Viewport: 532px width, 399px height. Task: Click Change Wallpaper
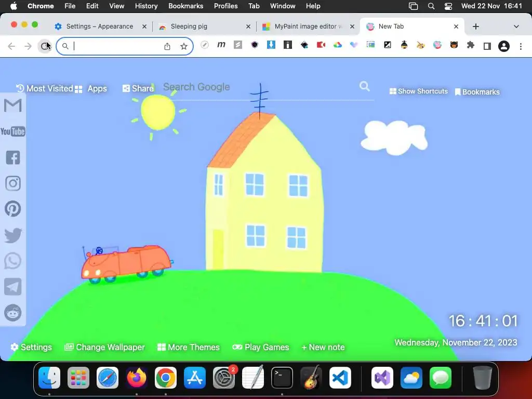104,347
